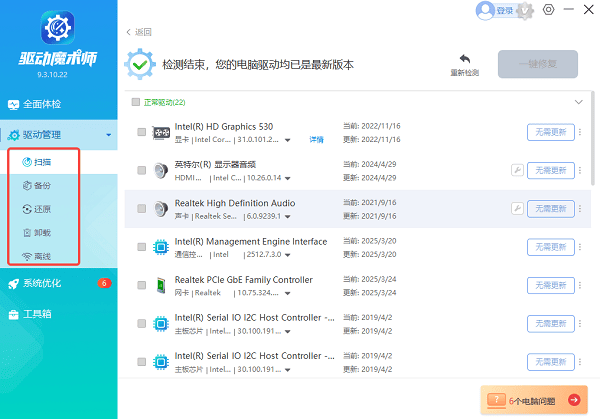Check the Realtek PCIe GbE Family Controller checkbox
The image size is (600, 419).
142,285
